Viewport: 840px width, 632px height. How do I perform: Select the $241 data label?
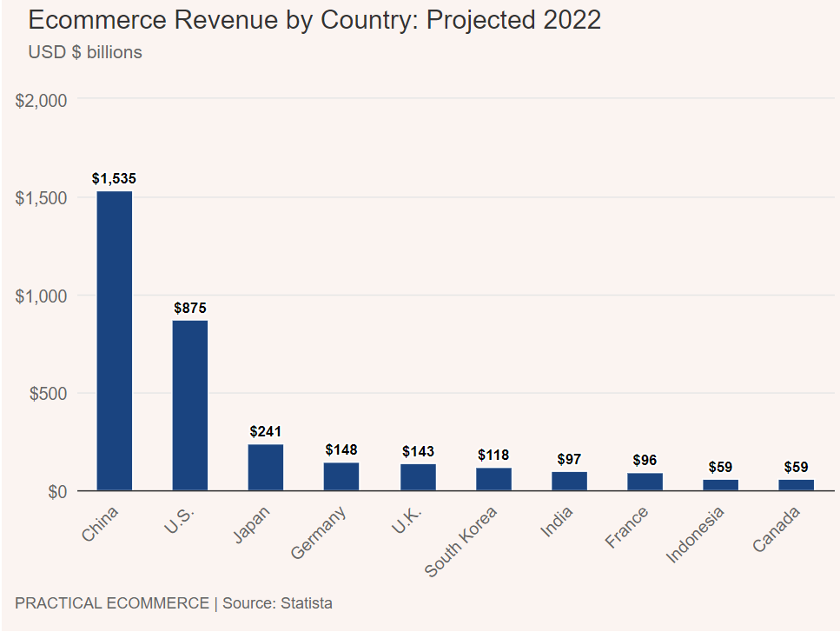pyautogui.click(x=265, y=431)
